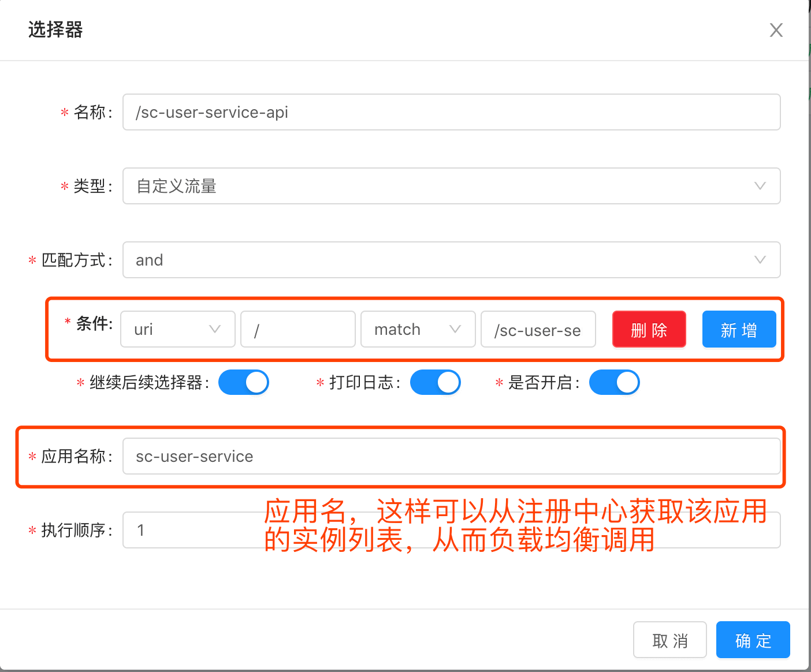Close the 选择器 dialog via X icon
The width and height of the screenshot is (811, 672).
pyautogui.click(x=776, y=30)
